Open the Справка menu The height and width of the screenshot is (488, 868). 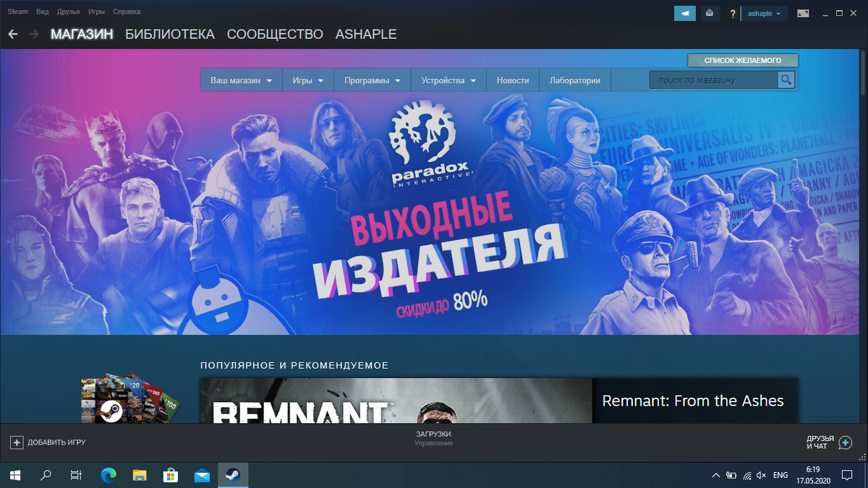[127, 12]
